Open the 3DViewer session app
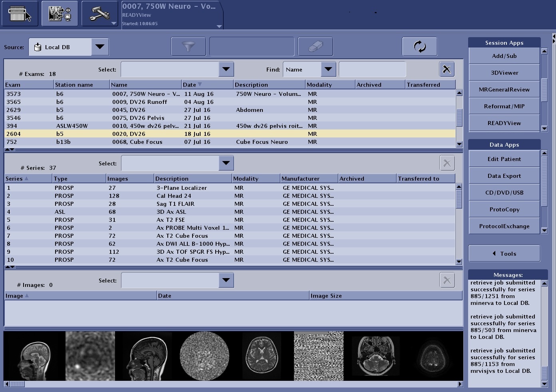Viewport: 556px width, 392px height. tap(504, 73)
